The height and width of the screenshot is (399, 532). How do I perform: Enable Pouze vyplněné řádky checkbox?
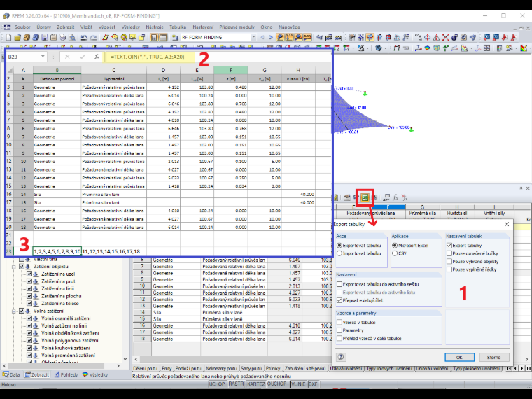(449, 269)
